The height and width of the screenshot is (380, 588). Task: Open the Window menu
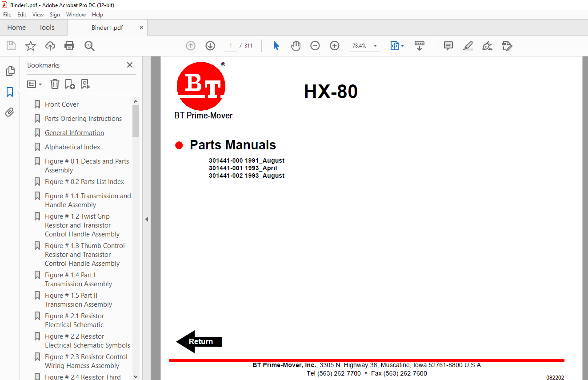click(76, 15)
